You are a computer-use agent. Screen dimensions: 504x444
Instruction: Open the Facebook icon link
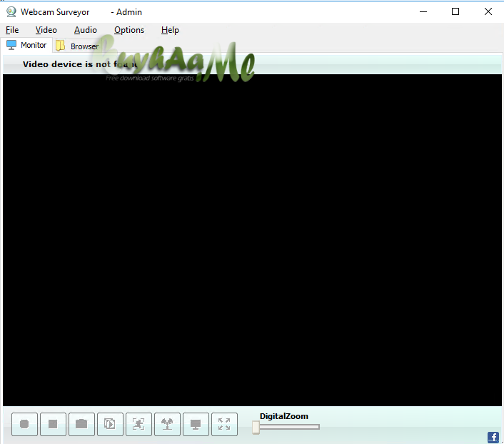click(493, 438)
